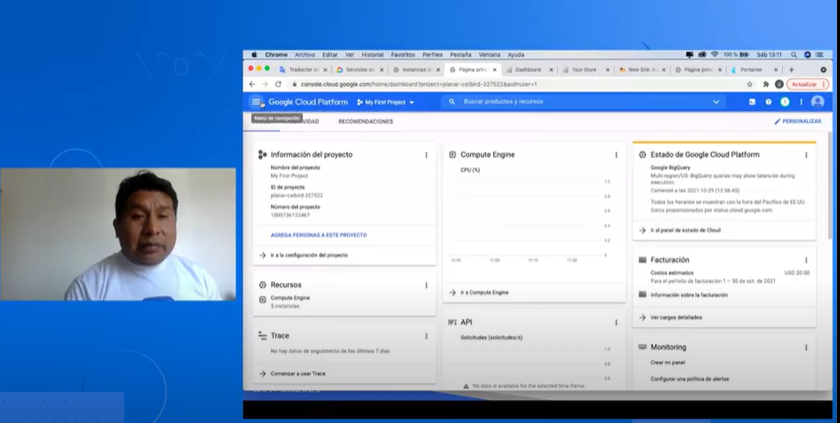Open more options of Información del proyecto card
The width and height of the screenshot is (840, 423).
pyautogui.click(x=426, y=155)
